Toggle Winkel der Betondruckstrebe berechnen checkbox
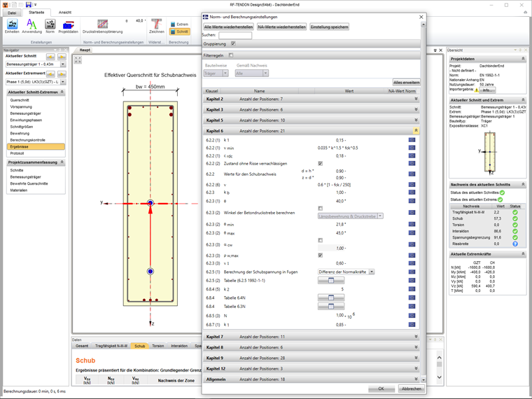Image resolution: width=532 pixels, height=399 pixels. (321, 208)
